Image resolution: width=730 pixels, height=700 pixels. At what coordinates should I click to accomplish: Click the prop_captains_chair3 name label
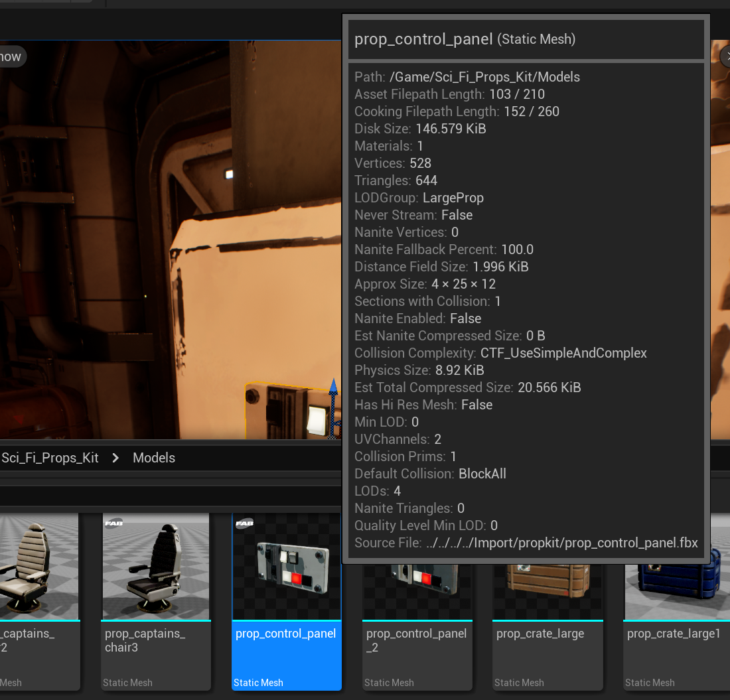(145, 640)
